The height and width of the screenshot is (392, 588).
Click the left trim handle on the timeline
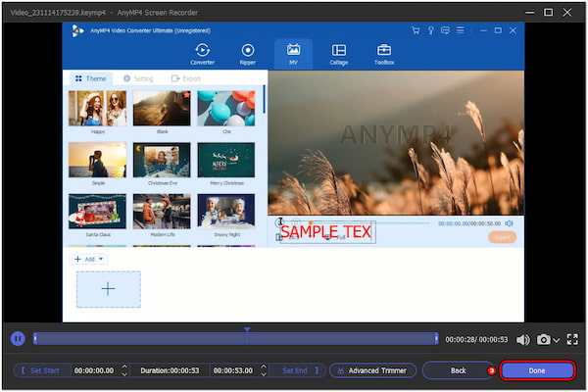pos(35,339)
